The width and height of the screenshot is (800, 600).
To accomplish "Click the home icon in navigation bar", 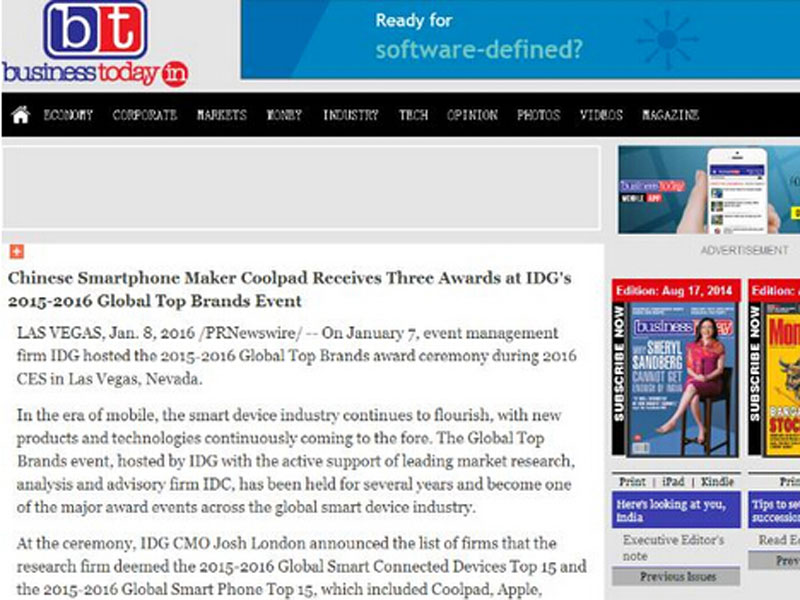I will [x=20, y=115].
